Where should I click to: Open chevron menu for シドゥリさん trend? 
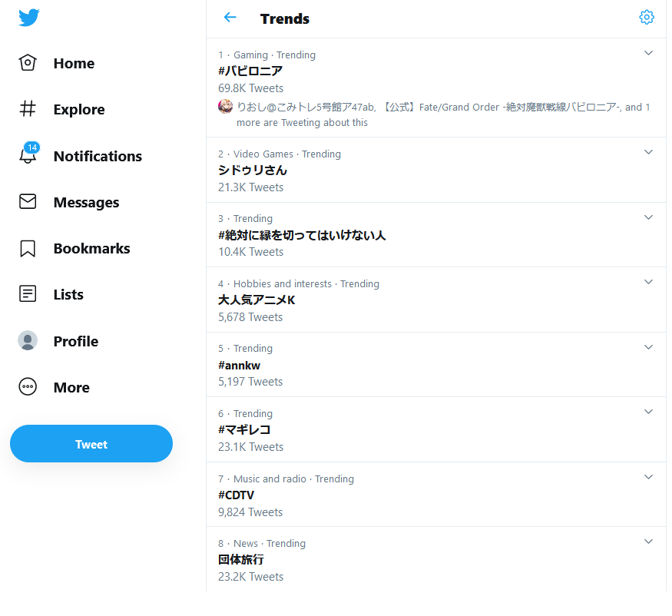[648, 152]
